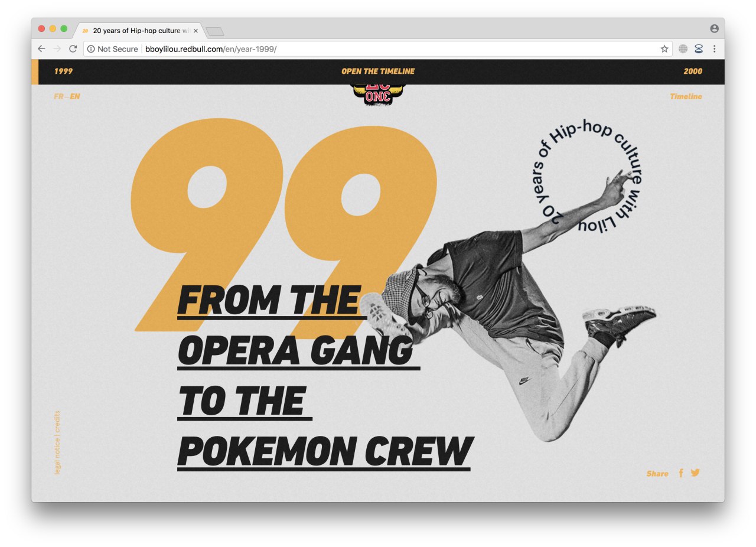Close the 20 years of Hip-hop tab
The image size is (756, 547).
coord(195,31)
